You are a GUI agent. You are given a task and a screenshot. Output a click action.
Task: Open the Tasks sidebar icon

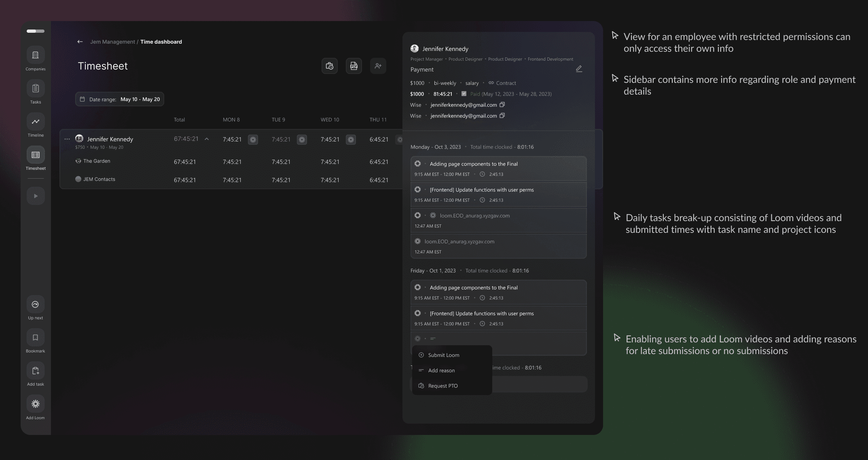pos(36,89)
